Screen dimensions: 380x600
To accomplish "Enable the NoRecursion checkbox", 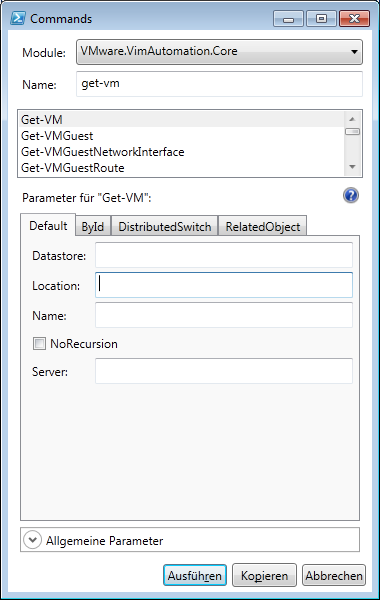I will pyautogui.click(x=39, y=343).
